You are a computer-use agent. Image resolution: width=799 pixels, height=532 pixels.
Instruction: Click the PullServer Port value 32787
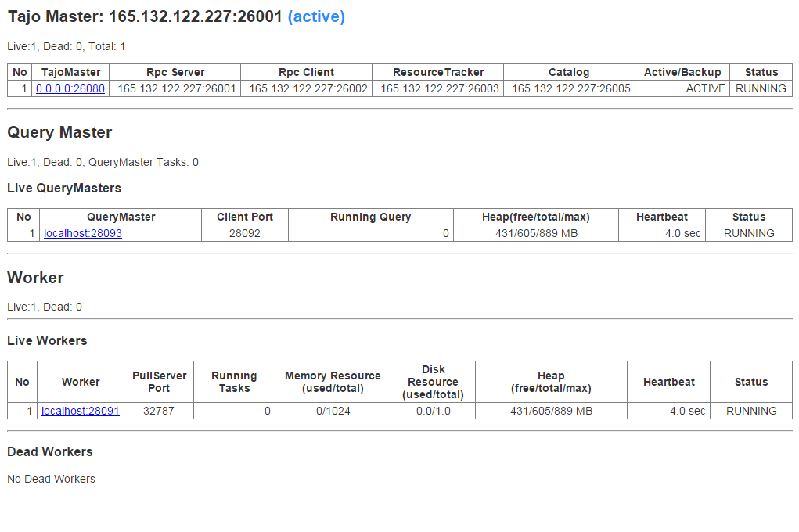[x=159, y=411]
